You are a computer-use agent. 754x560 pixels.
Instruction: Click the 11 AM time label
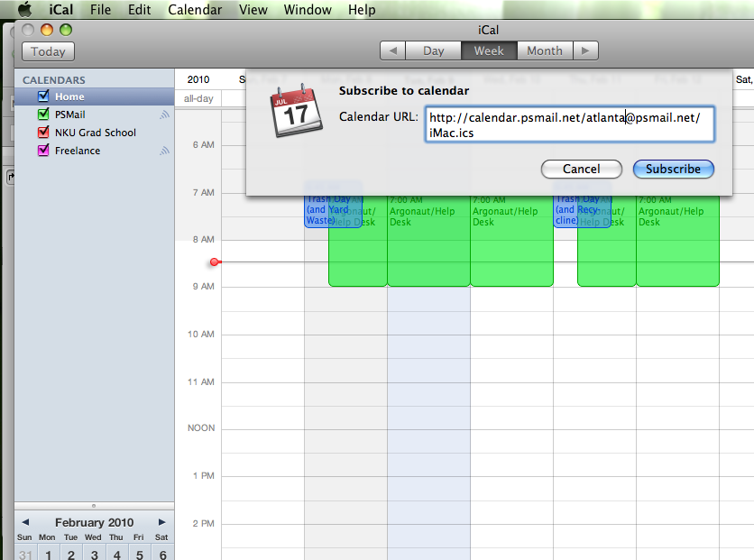pyautogui.click(x=201, y=381)
